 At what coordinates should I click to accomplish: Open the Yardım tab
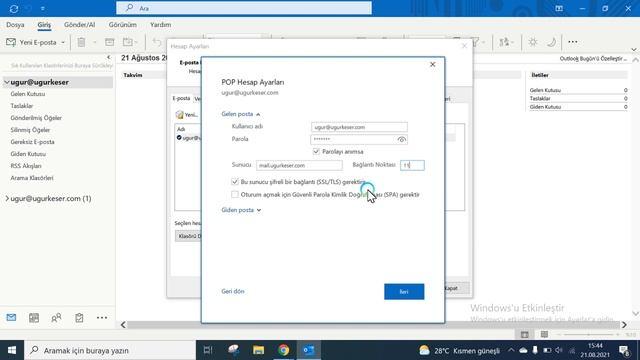pyautogui.click(x=160, y=25)
